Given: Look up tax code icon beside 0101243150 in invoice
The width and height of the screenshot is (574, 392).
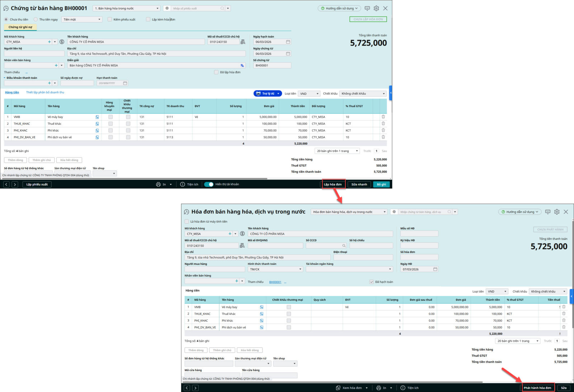Looking at the screenshot, I should (242, 246).
